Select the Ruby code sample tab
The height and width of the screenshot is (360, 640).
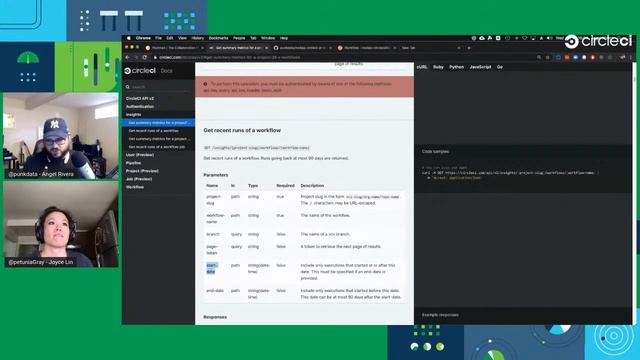click(438, 67)
